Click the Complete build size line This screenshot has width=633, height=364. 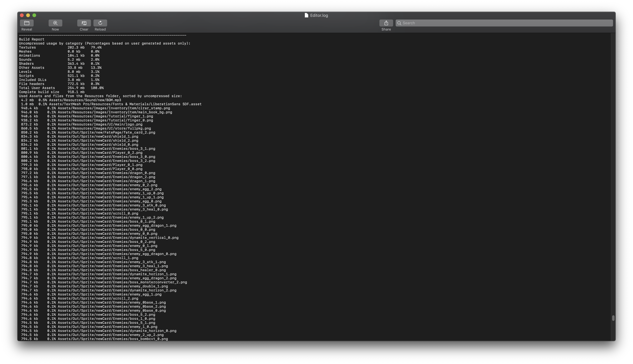point(52,92)
